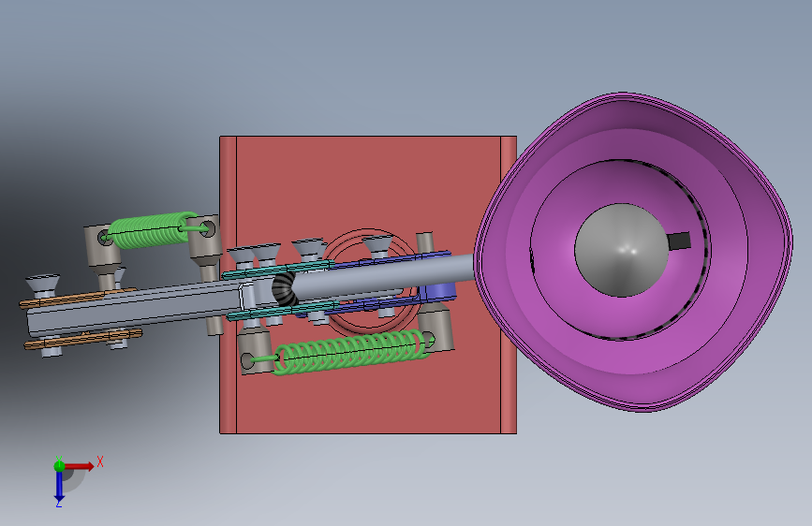Click the gray sphere inside the purple bowl
Viewport: 812px width, 526px height.
click(x=620, y=251)
